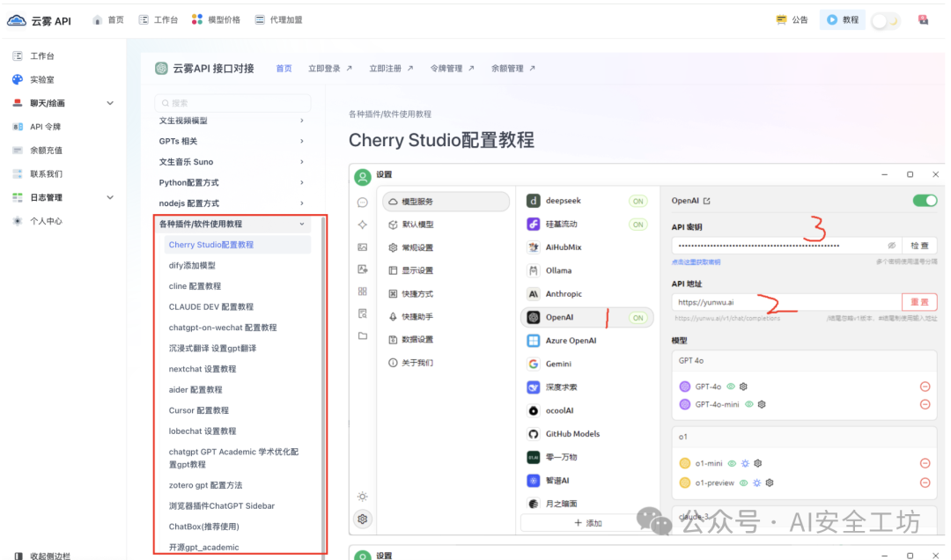Click the 重置 API address button
951x560 pixels.
click(x=919, y=302)
